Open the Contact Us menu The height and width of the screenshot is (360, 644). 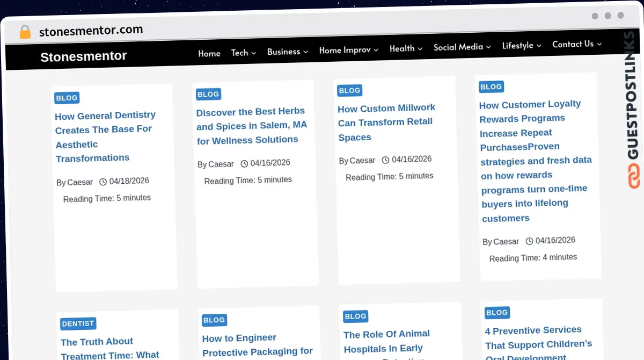click(x=577, y=44)
